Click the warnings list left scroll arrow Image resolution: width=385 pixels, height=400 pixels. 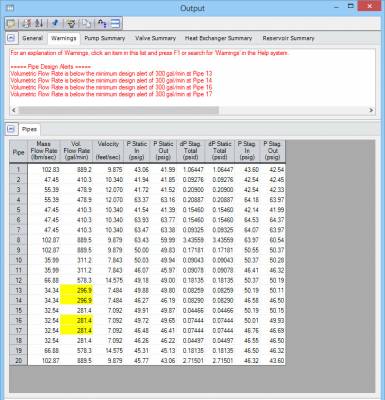pyautogui.click(x=14, y=110)
